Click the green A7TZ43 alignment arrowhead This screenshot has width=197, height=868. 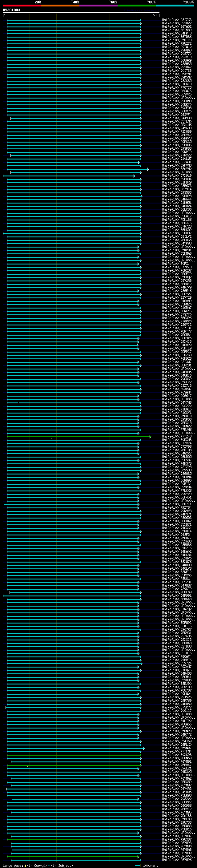[151, 437]
